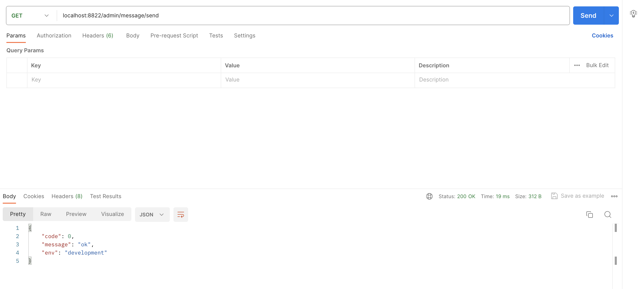The image size is (644, 289).
Task: Select the Visualize response view
Action: [112, 214]
